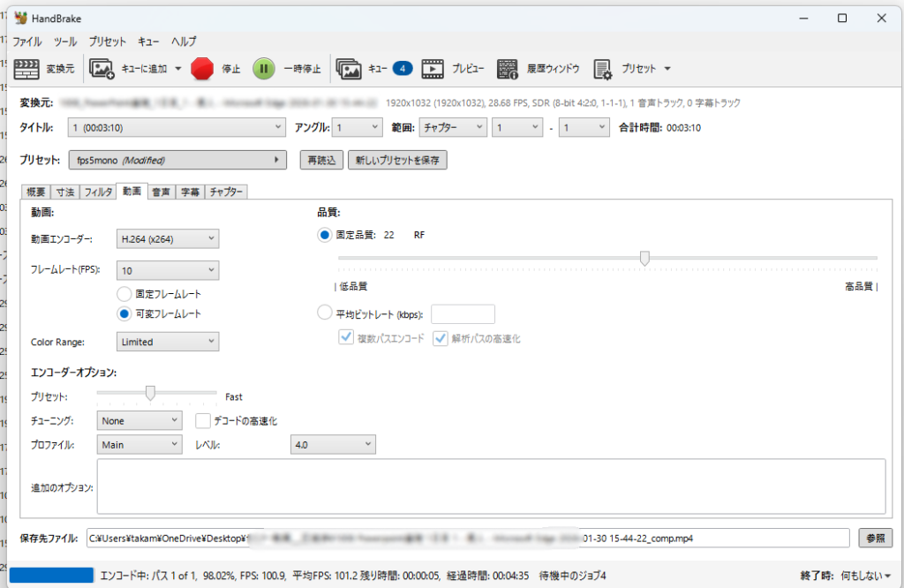904x588 pixels.
Task: Click the 固定品質 RF quality slider handle
Action: [x=644, y=258]
